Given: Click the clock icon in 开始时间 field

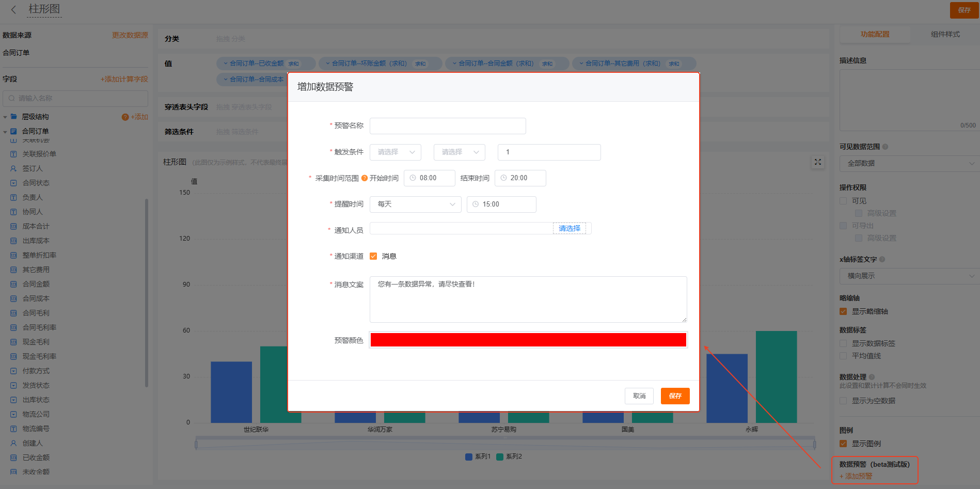Looking at the screenshot, I should pyautogui.click(x=413, y=178).
